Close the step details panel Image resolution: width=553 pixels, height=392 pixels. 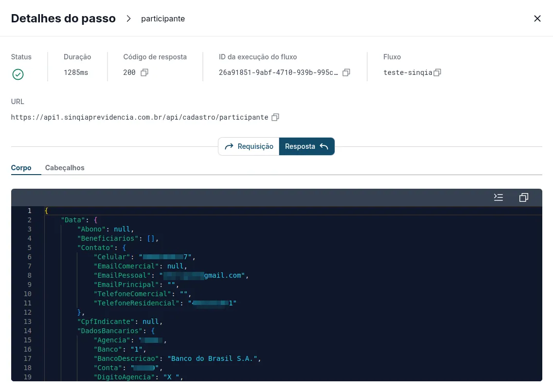click(x=537, y=18)
